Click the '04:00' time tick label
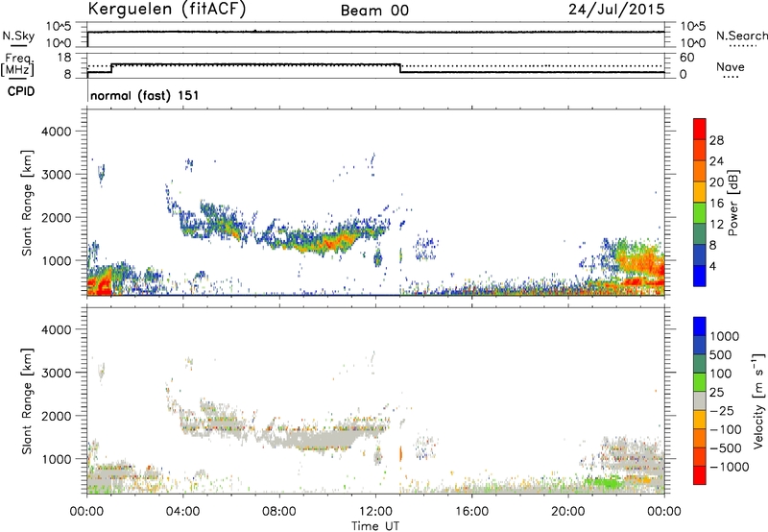Screen dimensions: 768x532 coord(182,512)
